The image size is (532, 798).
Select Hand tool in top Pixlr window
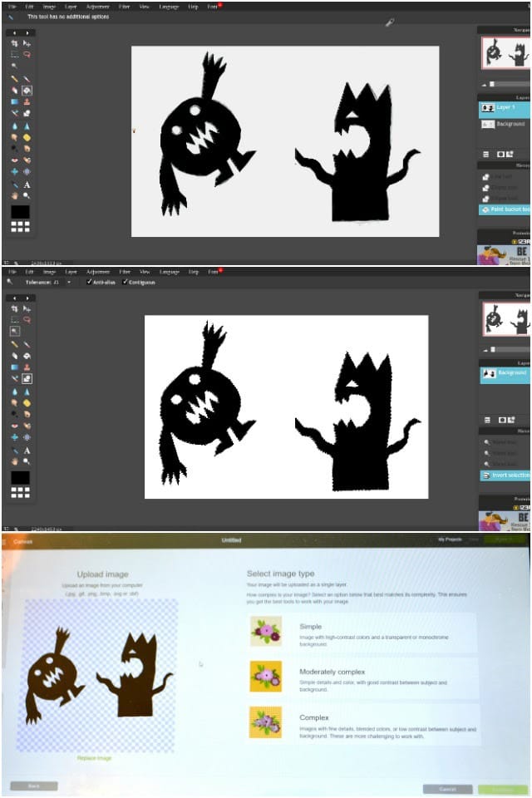point(14,196)
